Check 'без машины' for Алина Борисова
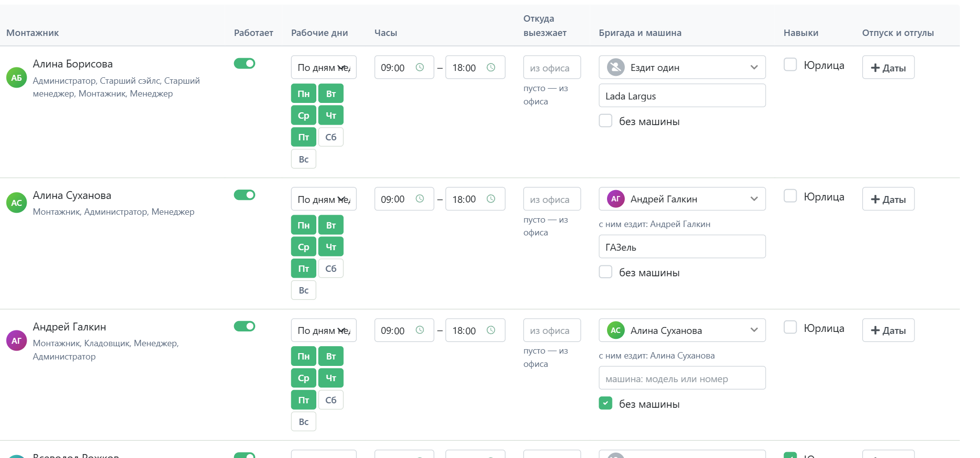The height and width of the screenshot is (458, 980). 606,121
